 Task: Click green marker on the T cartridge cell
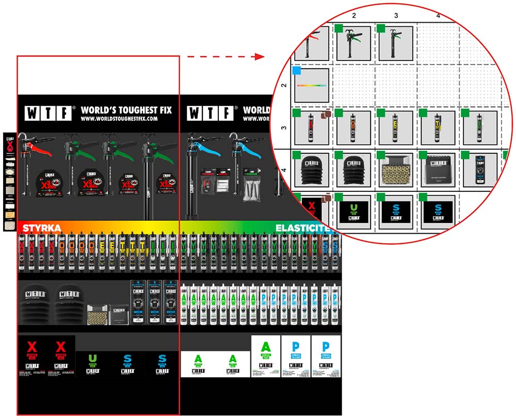pos(423,113)
